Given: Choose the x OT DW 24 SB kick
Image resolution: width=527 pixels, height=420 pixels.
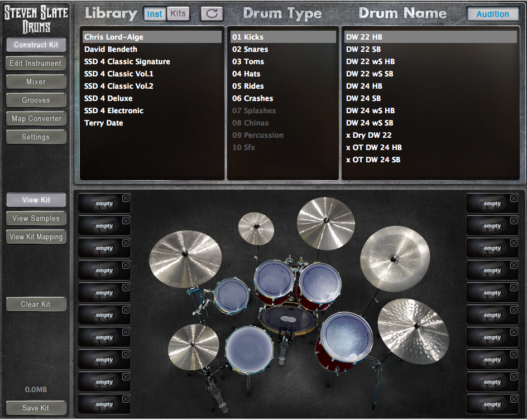Looking at the screenshot, I should (430, 160).
